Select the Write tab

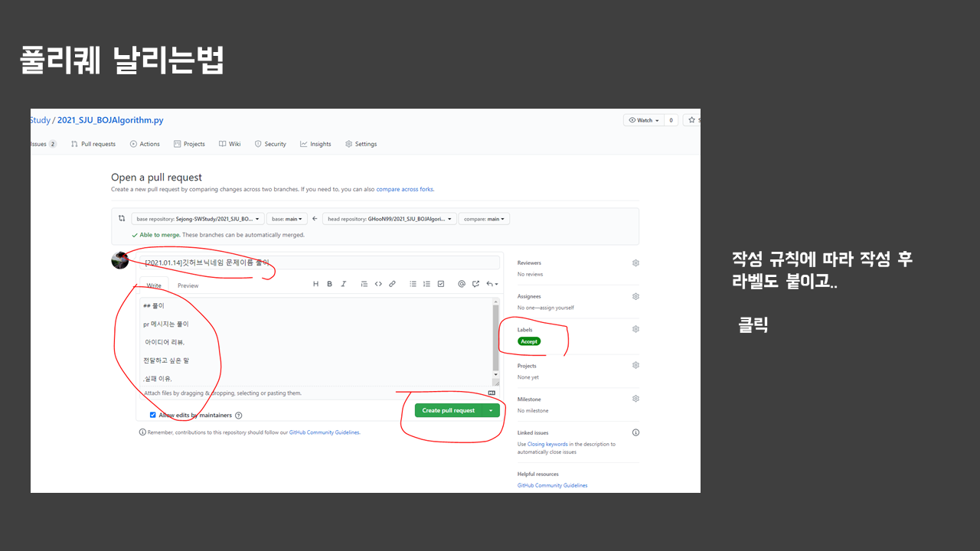tap(154, 285)
